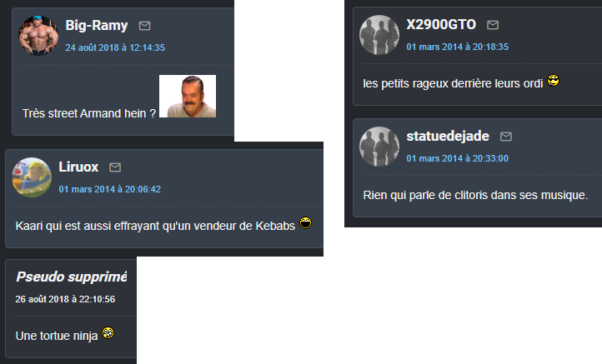Open the laughing man sticker image
The image size is (602, 364).
click(188, 97)
